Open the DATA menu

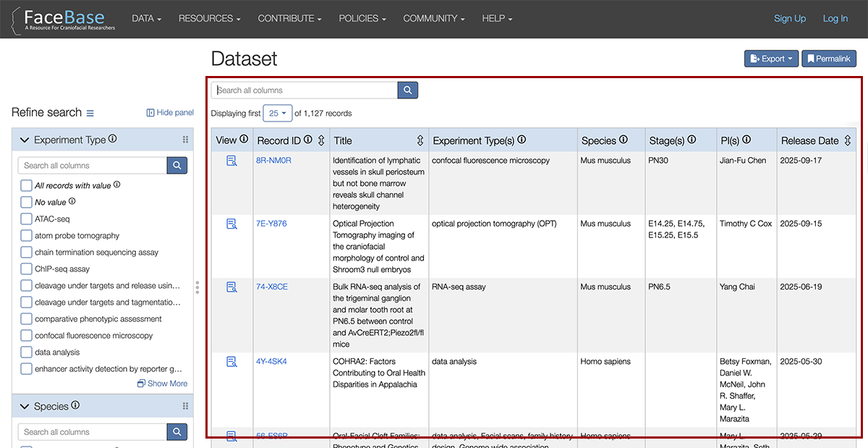pyautogui.click(x=146, y=18)
